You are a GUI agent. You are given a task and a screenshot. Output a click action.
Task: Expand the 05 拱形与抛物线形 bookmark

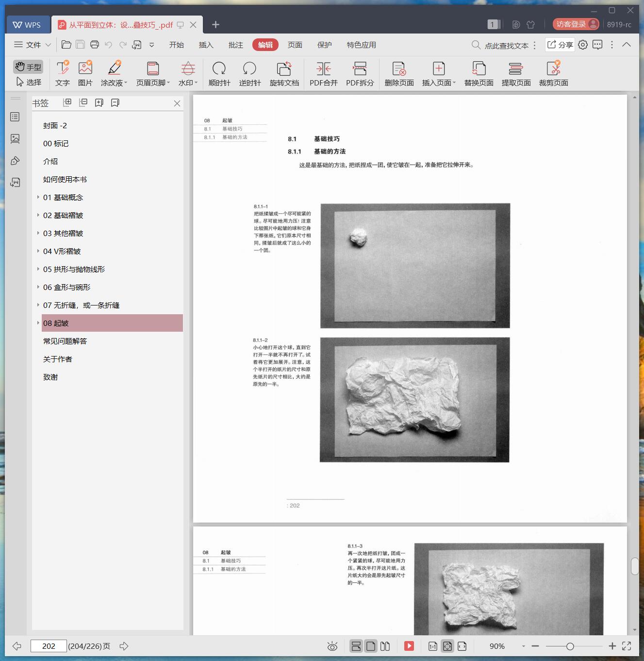[x=38, y=269]
